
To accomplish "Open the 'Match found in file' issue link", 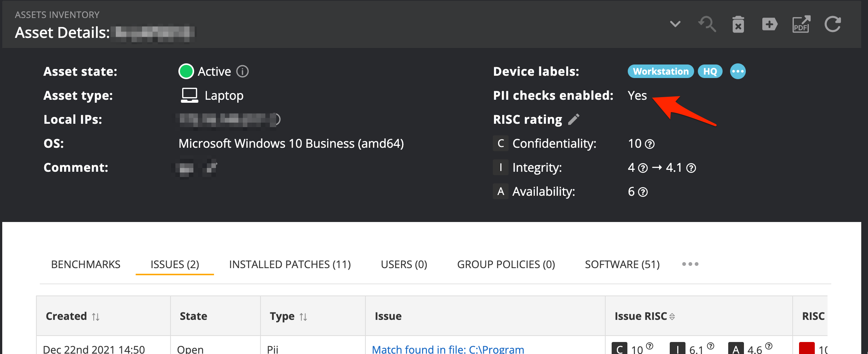I will click(x=448, y=349).
